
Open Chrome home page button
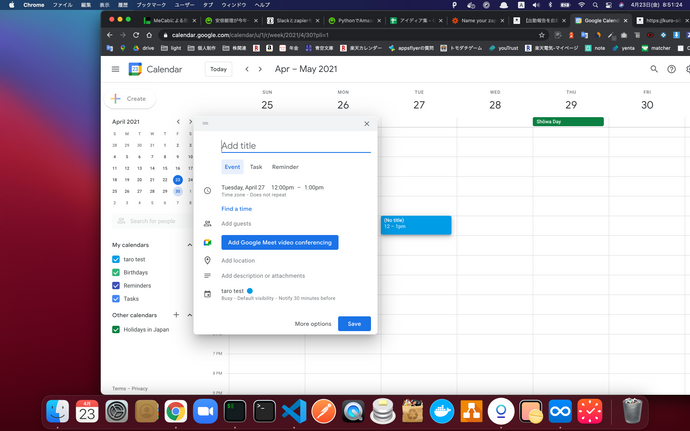[x=149, y=35]
